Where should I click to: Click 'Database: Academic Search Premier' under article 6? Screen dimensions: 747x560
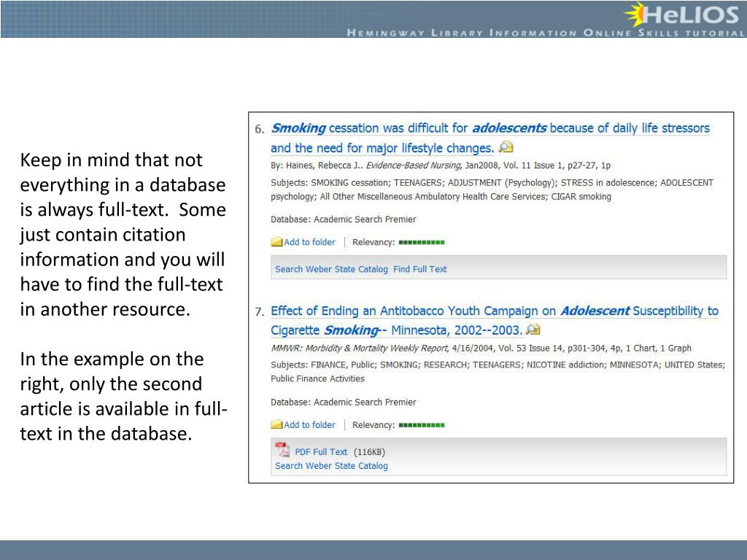pos(343,219)
